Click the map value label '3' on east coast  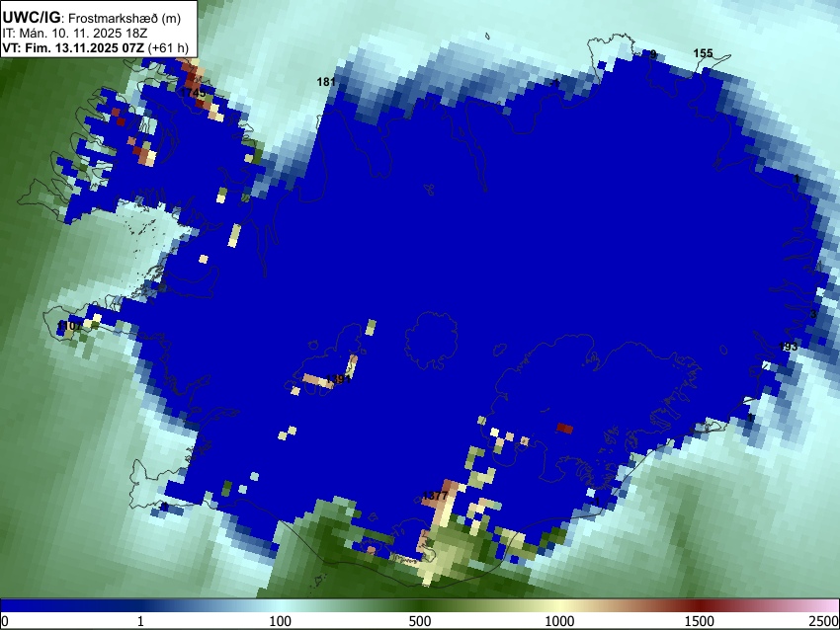click(812, 314)
